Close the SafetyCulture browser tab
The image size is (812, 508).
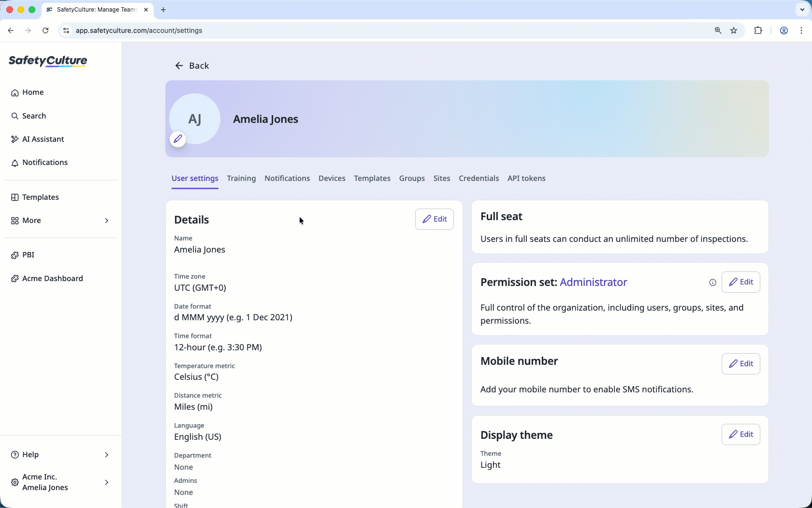pos(146,10)
